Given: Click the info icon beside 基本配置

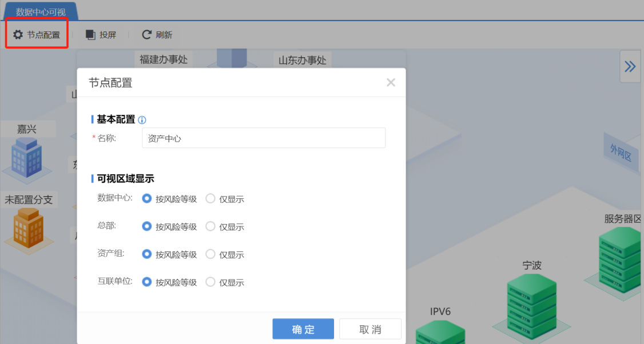Looking at the screenshot, I should click(x=142, y=120).
